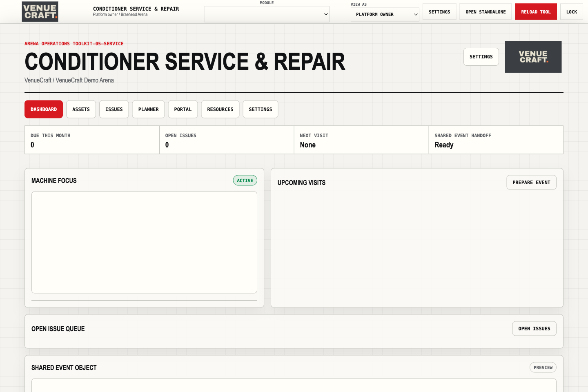Viewport: 588px width, 392px height.
Task: Click Settings in the top toolbar
Action: [x=439, y=12]
